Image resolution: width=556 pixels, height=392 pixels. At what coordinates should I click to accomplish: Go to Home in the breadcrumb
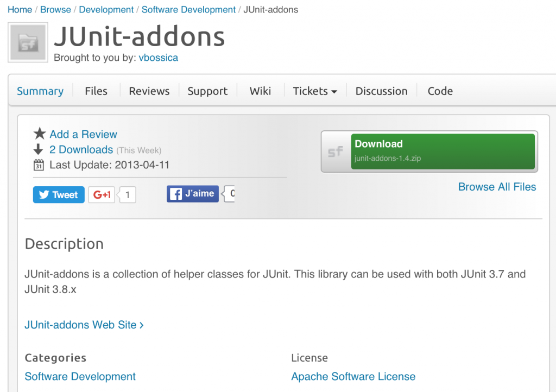(x=20, y=10)
